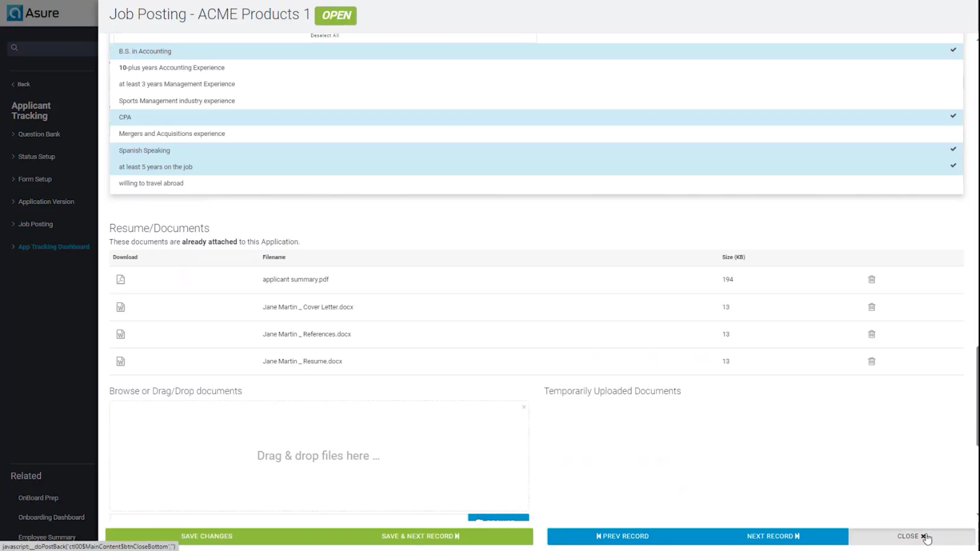Click the sidebar search magnifier icon
980x551 pixels.
14,48
